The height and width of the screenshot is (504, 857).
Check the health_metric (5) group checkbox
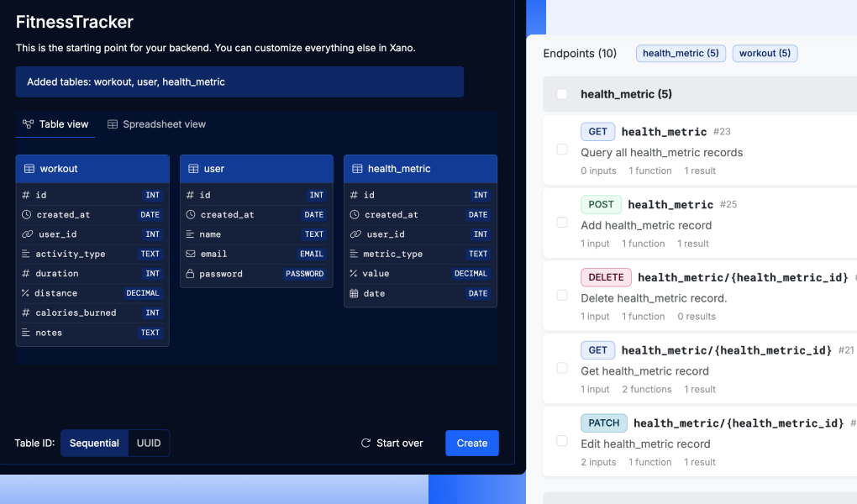(562, 94)
